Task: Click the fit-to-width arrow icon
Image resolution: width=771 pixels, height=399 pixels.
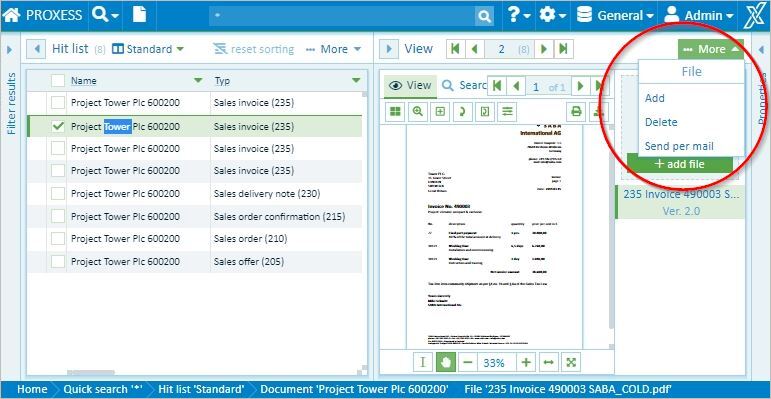Action: (x=549, y=363)
